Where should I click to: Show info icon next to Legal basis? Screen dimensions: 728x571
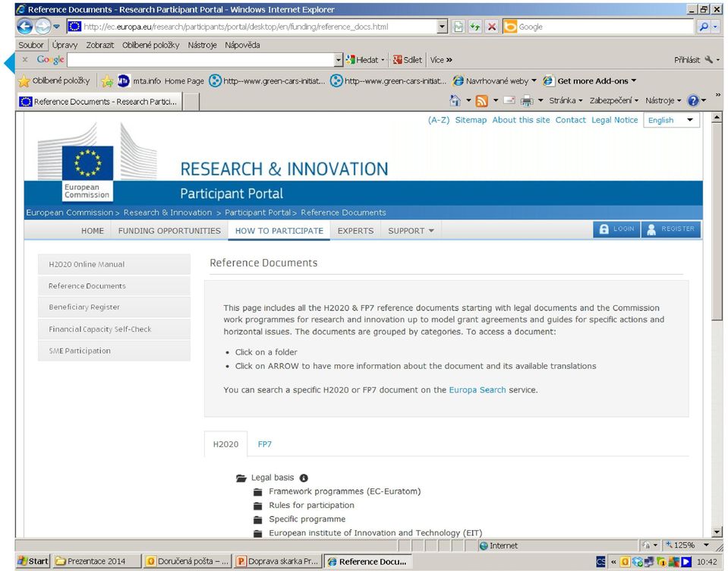tap(304, 478)
